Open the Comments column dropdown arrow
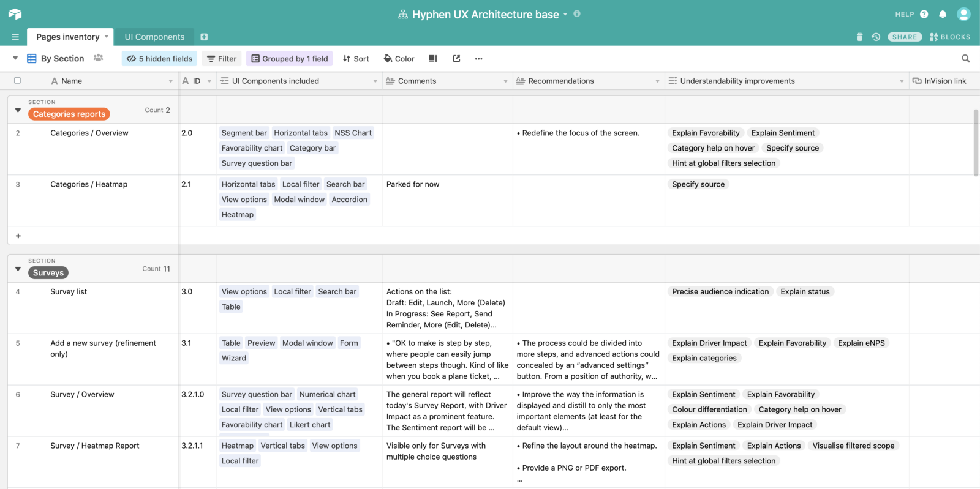 tap(505, 81)
